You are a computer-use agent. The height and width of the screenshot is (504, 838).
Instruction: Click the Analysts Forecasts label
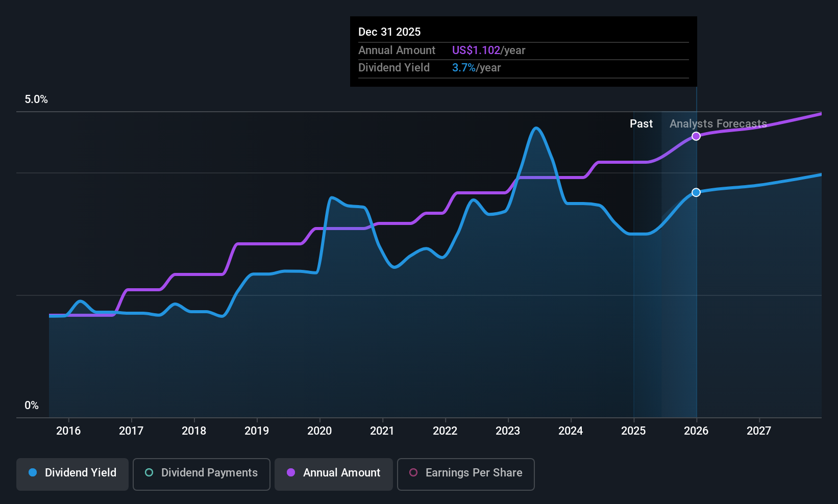[x=718, y=124]
